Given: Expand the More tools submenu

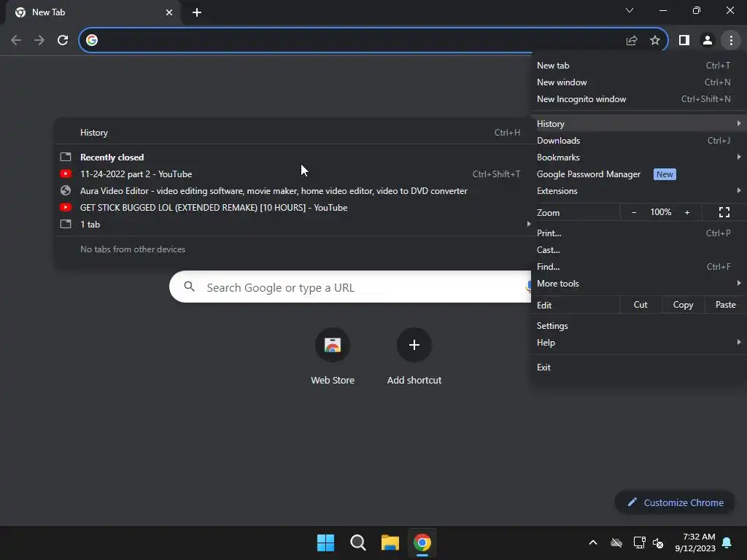Looking at the screenshot, I should (638, 283).
